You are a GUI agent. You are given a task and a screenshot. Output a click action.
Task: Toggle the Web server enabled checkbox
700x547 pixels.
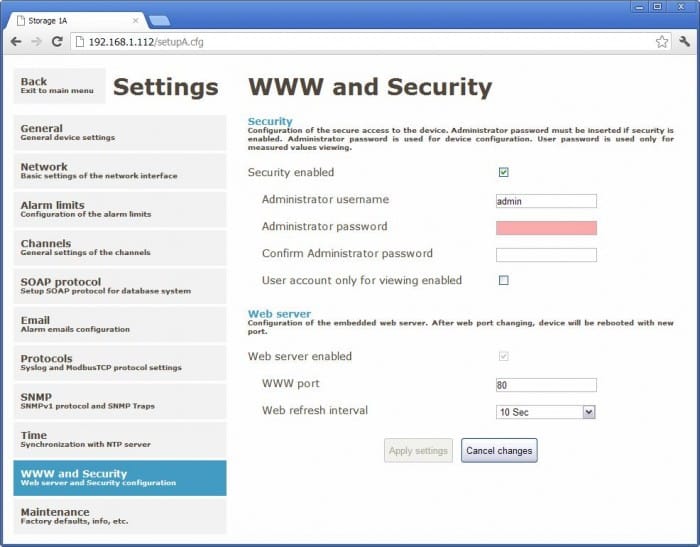(x=503, y=357)
